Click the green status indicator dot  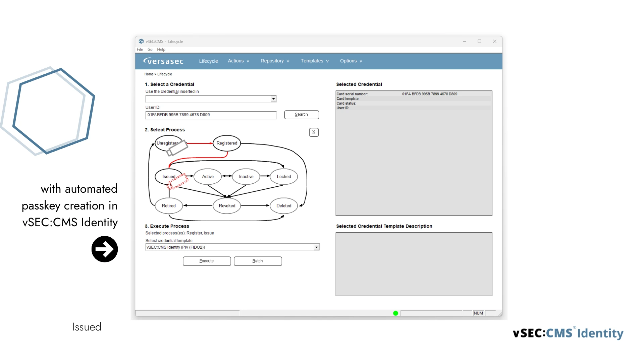click(x=395, y=313)
